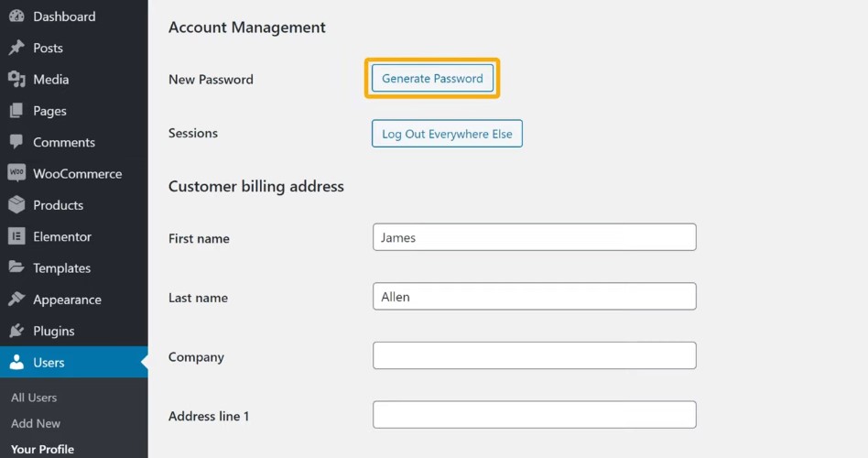Select the Users menu item

[74, 362]
